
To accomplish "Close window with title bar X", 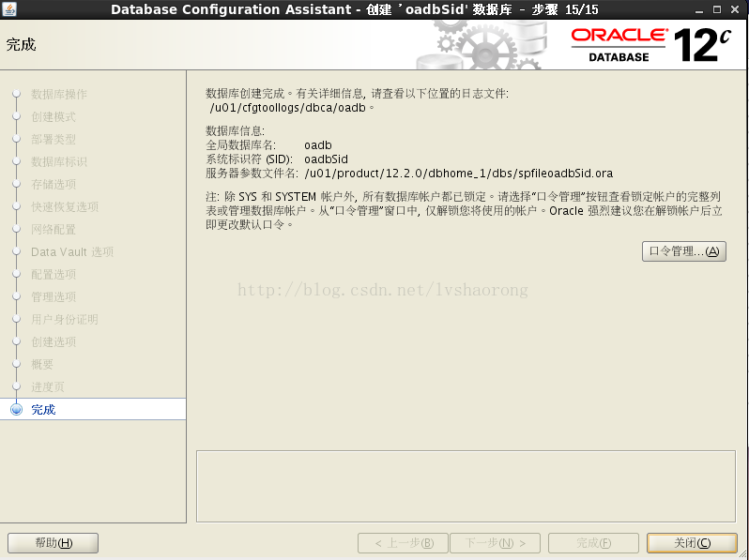I will [735, 9].
